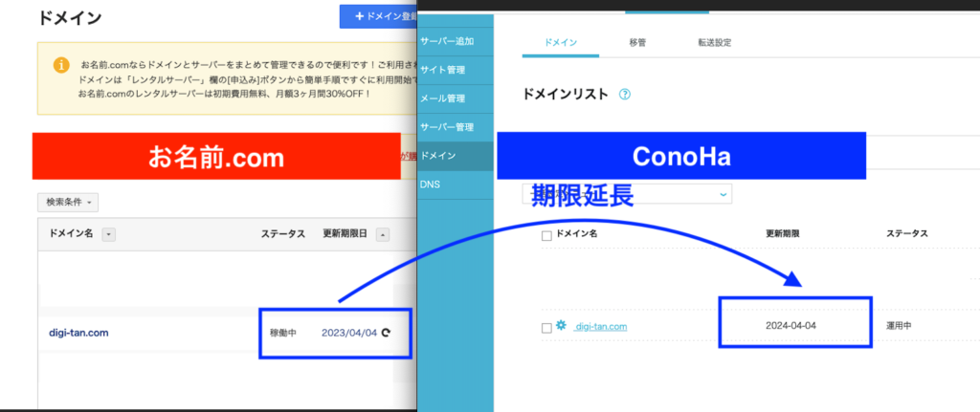Image resolution: width=980 pixels, height=412 pixels.
Task: Select ドメイン in the ConoHa sidebar
Action: pos(455,156)
